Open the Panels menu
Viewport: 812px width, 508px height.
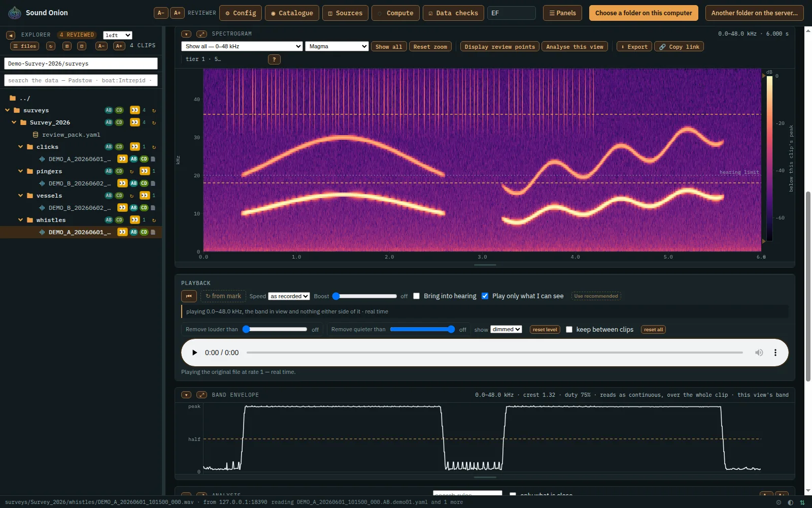click(x=563, y=13)
